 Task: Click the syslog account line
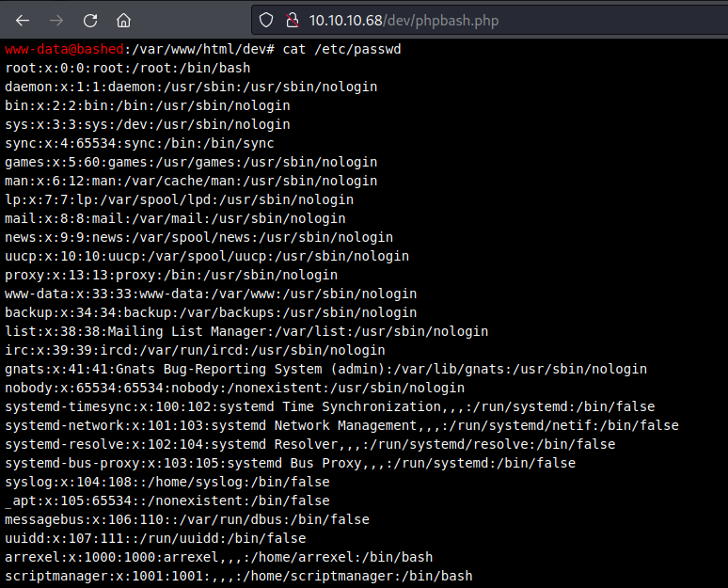pos(166,482)
